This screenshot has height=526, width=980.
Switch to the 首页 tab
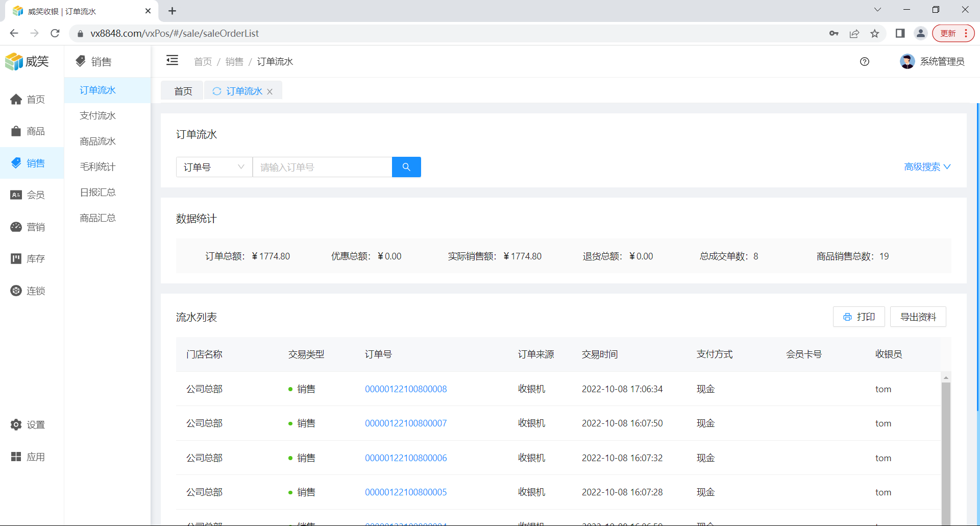pos(183,91)
